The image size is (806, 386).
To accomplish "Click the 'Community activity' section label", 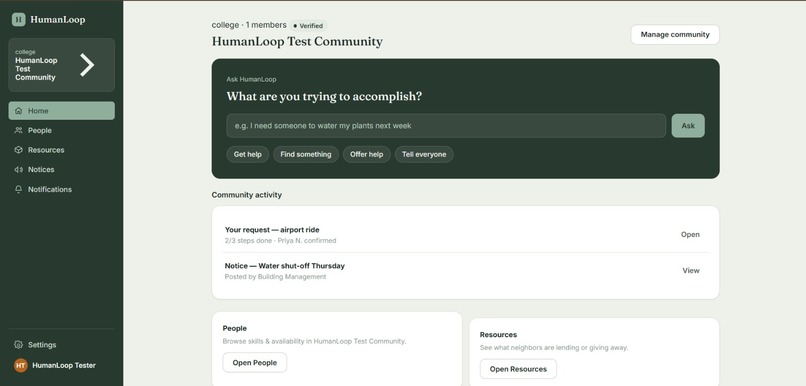I will (x=247, y=195).
